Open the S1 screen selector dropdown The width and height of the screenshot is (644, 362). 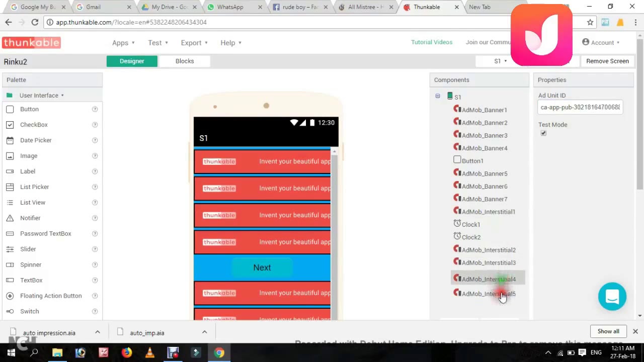(x=501, y=61)
